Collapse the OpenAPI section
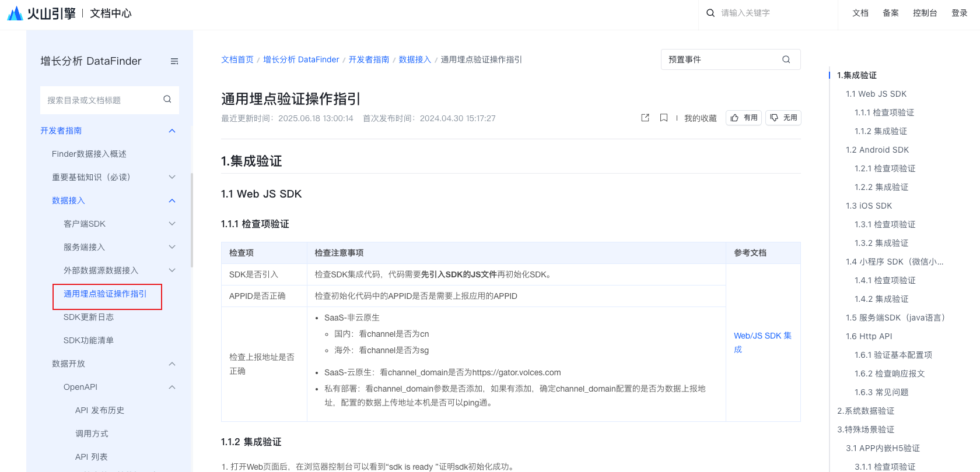The width and height of the screenshot is (980, 472). [172, 387]
